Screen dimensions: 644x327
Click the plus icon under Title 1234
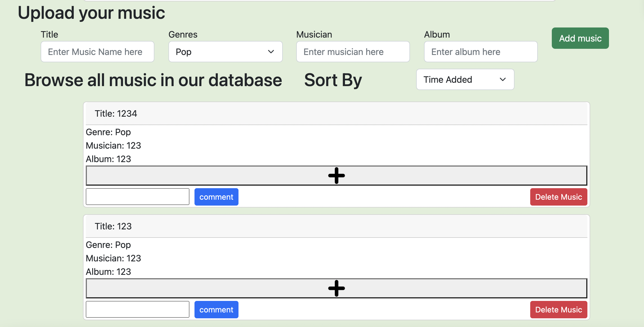[x=336, y=176]
